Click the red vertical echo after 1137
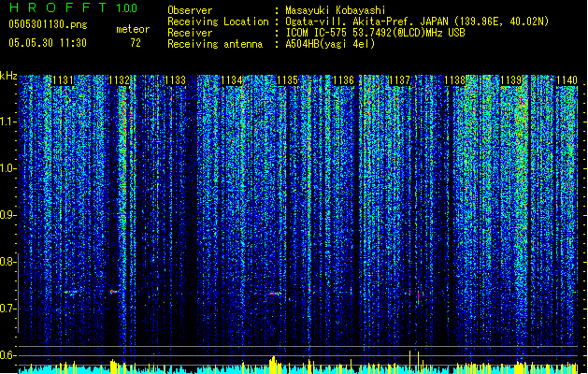Image resolution: width=588 pixels, height=374 pixels. (x=418, y=296)
